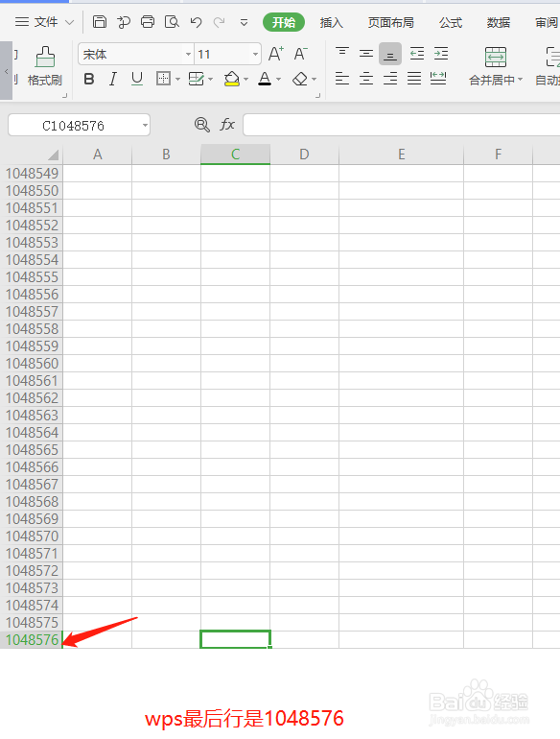Align text to vertical middle
Viewport: 560px width, 739px height.
366,54
